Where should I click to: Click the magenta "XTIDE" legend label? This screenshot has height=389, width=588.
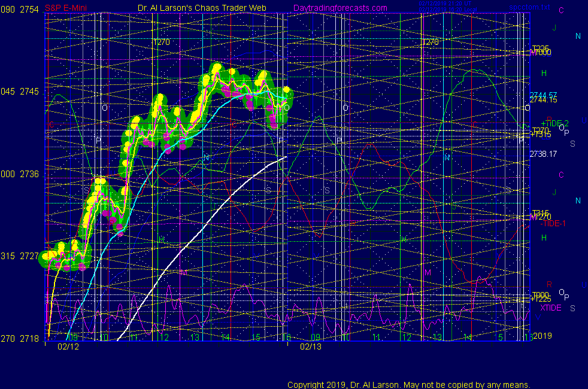(550, 308)
